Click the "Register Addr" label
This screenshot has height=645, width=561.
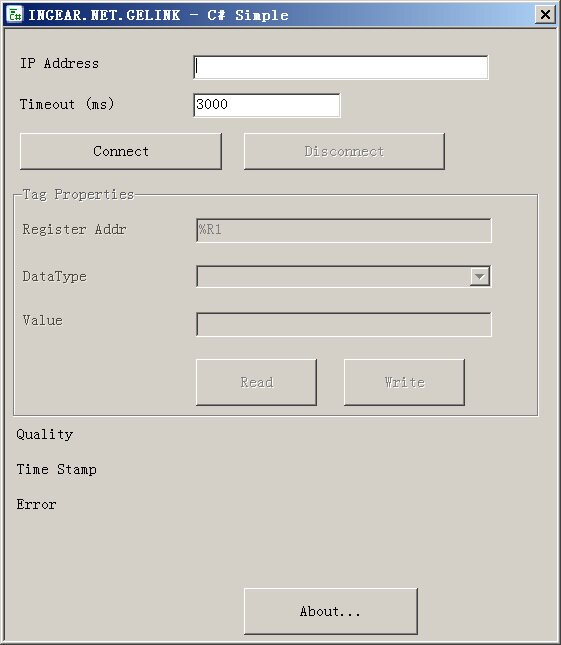click(x=74, y=229)
